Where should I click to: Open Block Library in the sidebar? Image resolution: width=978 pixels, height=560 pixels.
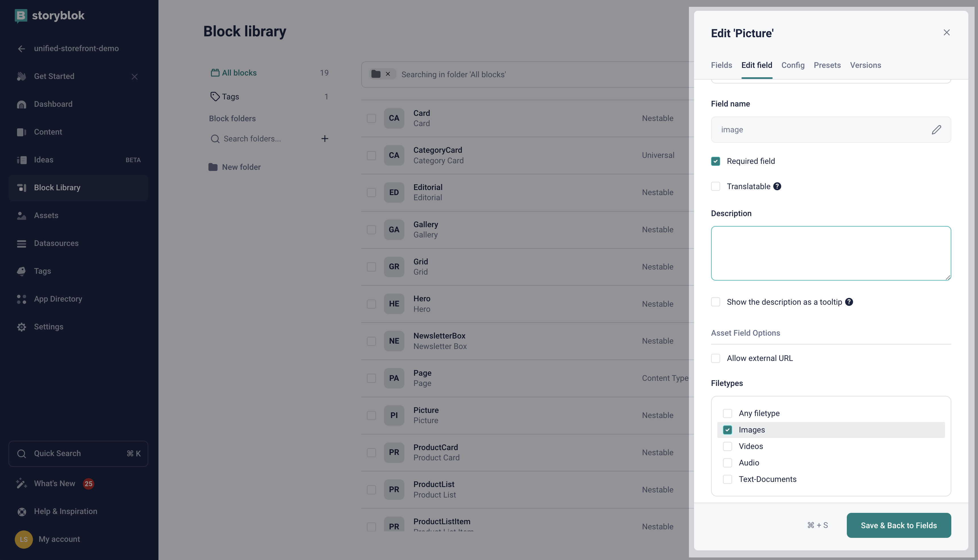click(78, 188)
